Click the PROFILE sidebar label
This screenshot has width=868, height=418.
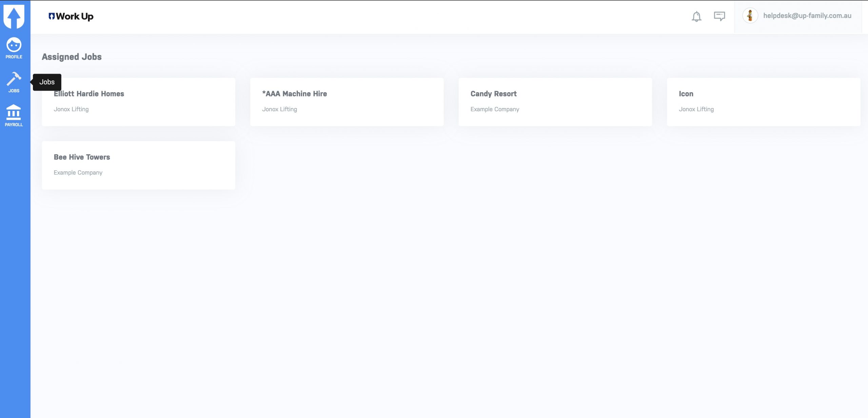click(x=14, y=57)
